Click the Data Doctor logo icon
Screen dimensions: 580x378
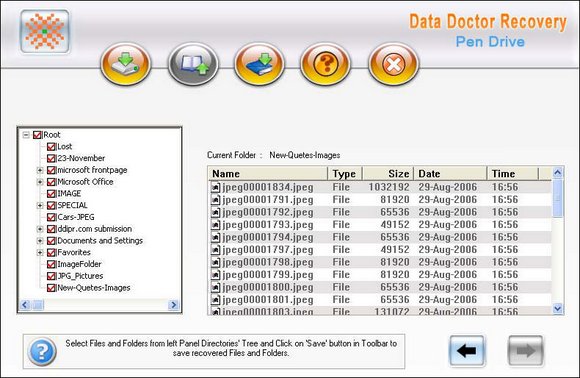coord(45,31)
